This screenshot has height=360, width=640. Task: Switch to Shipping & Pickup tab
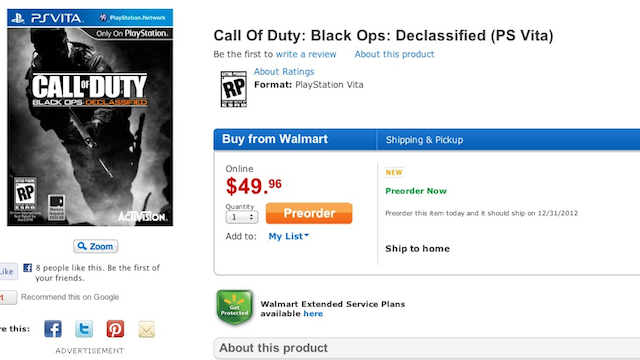(x=424, y=140)
